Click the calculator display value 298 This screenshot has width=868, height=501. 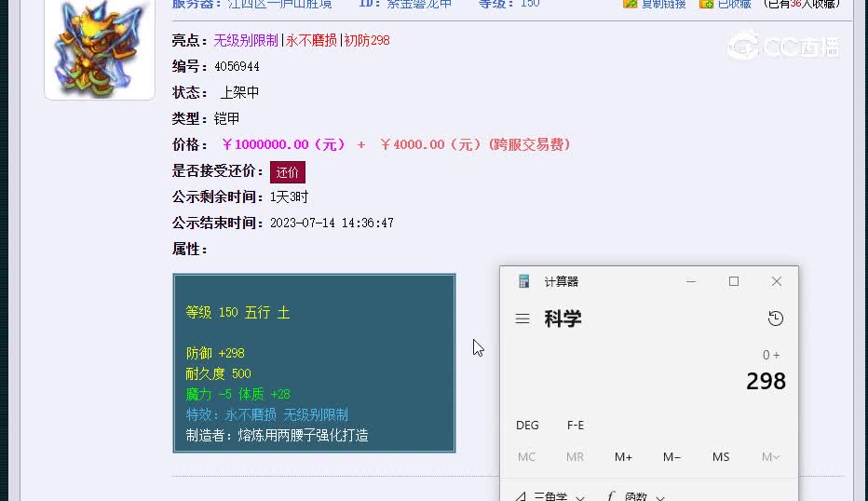pos(766,381)
